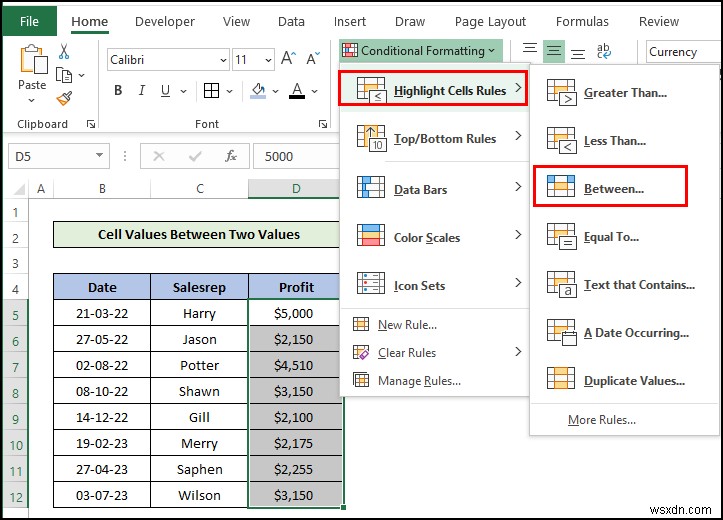The image size is (723, 520).
Task: Click the Cut scissors icon
Action: coord(64,51)
